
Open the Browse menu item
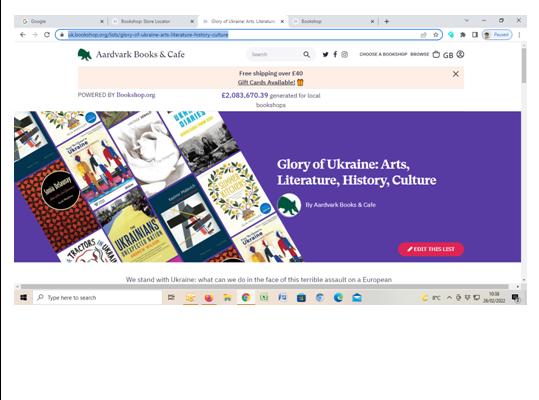419,54
